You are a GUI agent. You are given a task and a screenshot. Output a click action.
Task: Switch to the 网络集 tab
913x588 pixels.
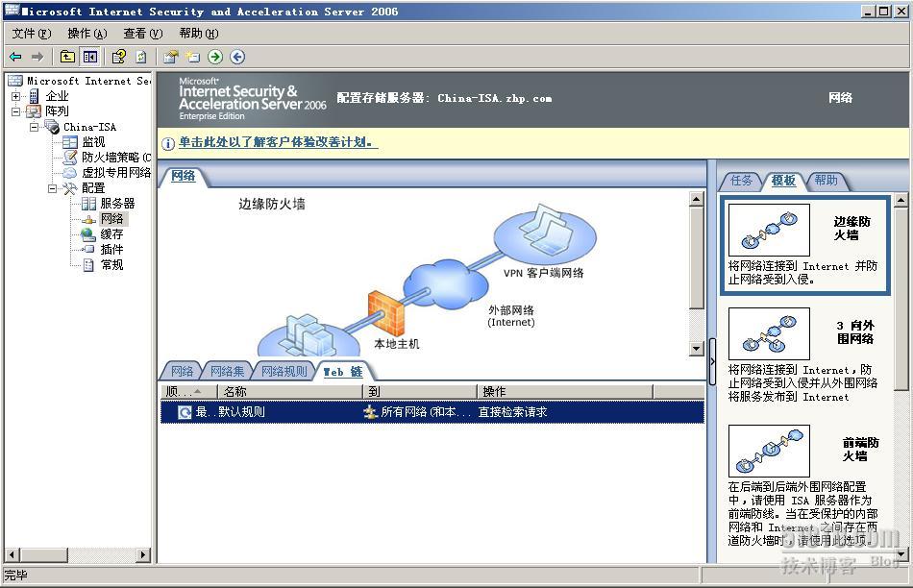[x=227, y=371]
